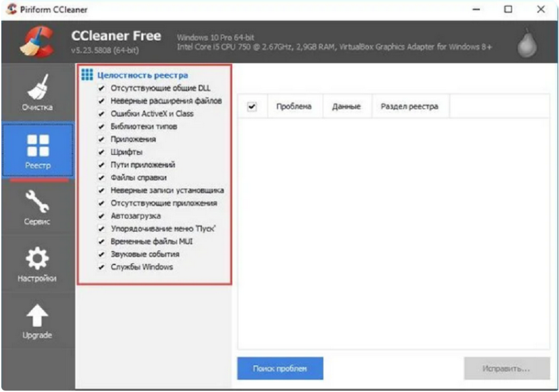559x392 pixels.
Task: Click the pear icon in header
Action: pos(527,43)
